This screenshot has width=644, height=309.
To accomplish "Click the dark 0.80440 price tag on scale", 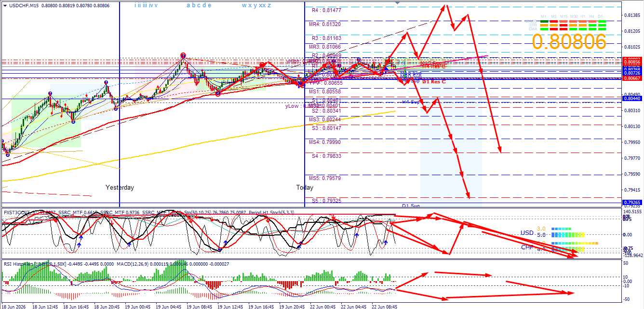I will pyautogui.click(x=631, y=98).
